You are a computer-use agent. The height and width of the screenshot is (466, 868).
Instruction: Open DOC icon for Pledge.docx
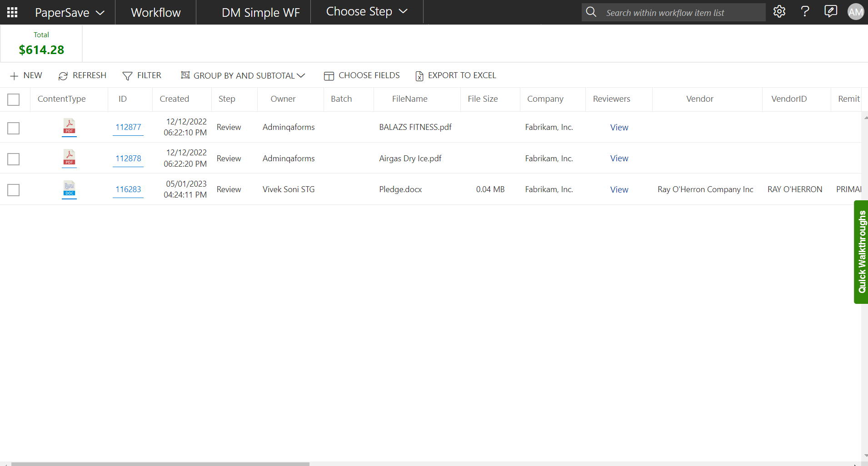(69, 189)
